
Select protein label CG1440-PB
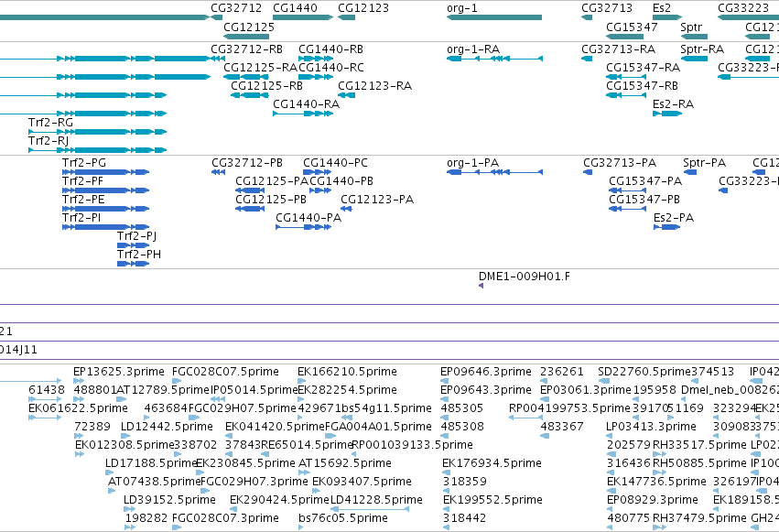coord(341,180)
